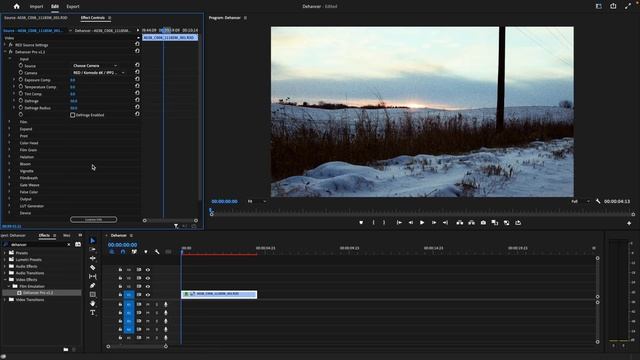Image resolution: width=640 pixels, height=360 pixels.
Task: Expand the Film Grain group
Action: pyautogui.click(x=9, y=150)
